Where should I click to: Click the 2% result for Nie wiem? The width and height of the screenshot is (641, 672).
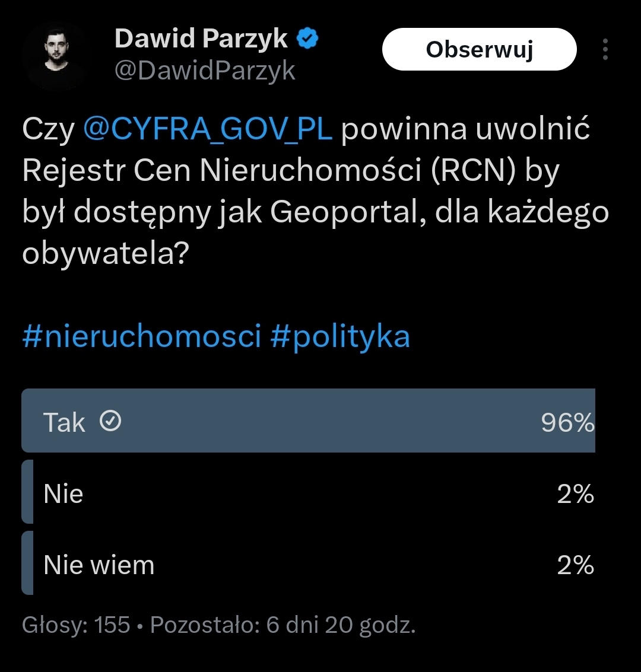(575, 565)
